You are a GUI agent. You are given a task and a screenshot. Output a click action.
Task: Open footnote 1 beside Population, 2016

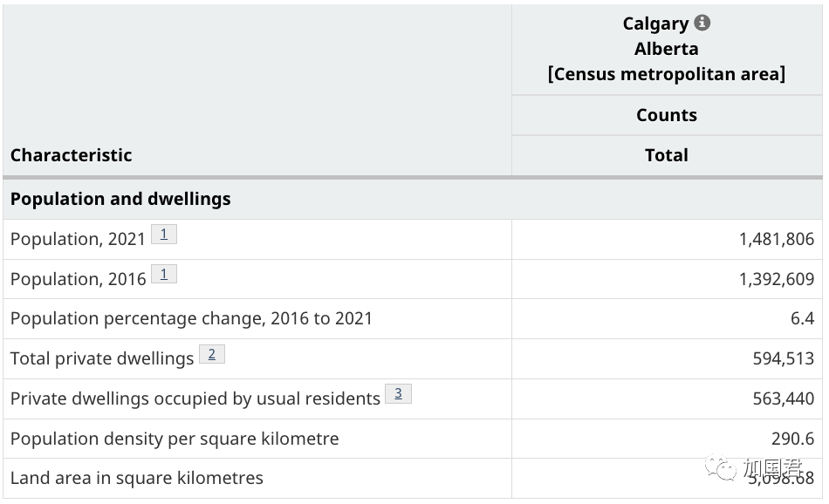click(x=164, y=275)
